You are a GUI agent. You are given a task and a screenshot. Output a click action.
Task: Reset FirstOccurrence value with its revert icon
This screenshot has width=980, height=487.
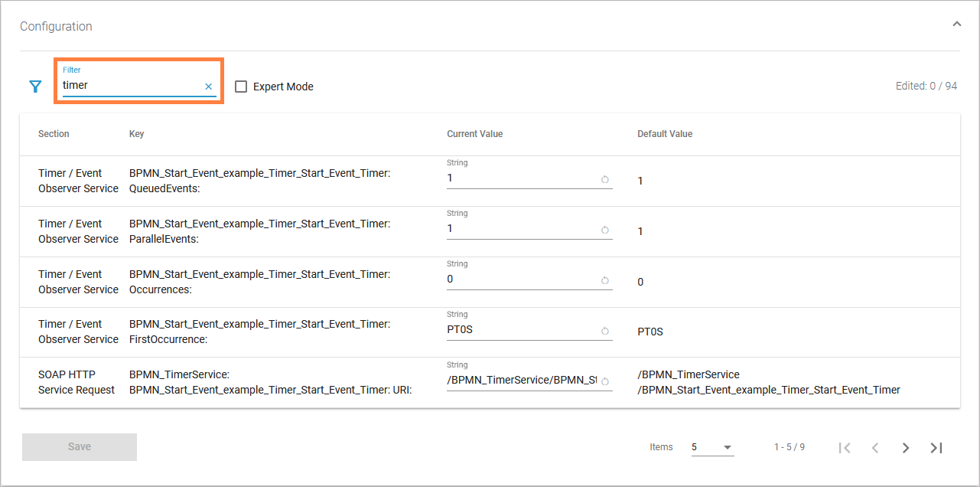(604, 331)
